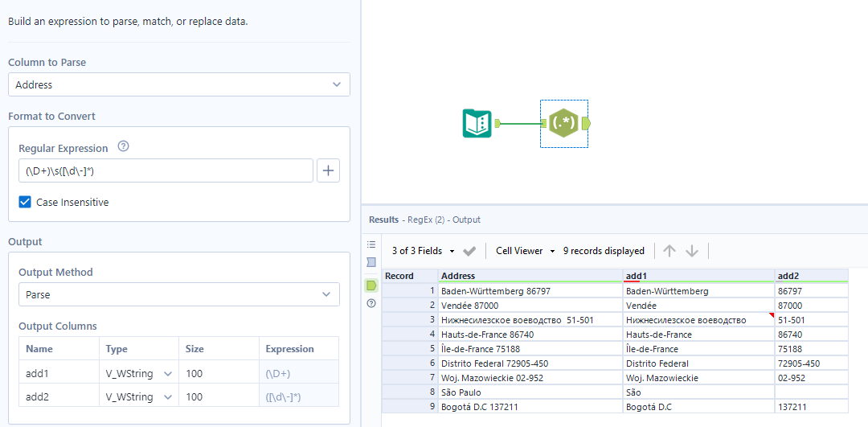Image resolution: width=868 pixels, height=427 pixels.
Task: Show results messages list icon
Action: [x=371, y=244]
